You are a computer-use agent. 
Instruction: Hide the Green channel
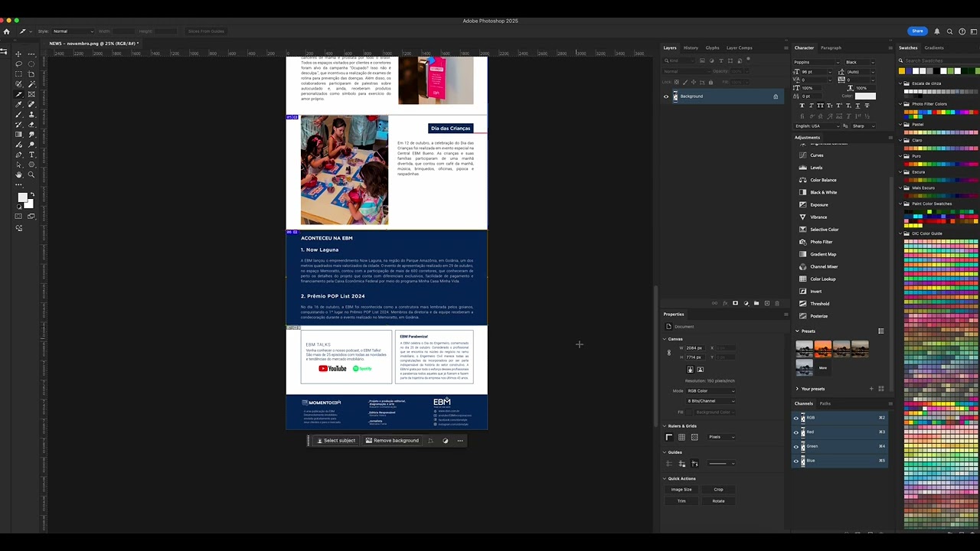795,446
